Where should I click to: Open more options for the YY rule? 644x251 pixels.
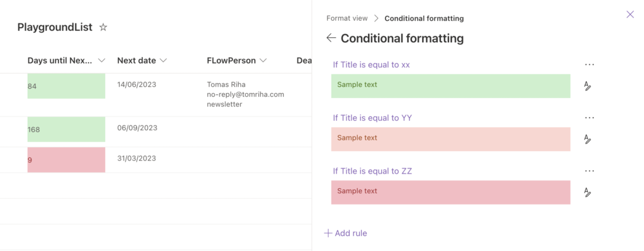pos(589,118)
